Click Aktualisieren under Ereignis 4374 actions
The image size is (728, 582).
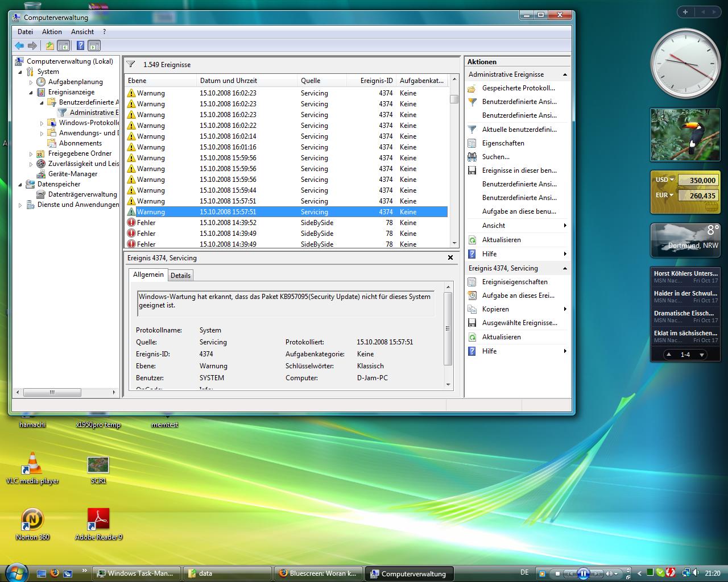pos(501,337)
